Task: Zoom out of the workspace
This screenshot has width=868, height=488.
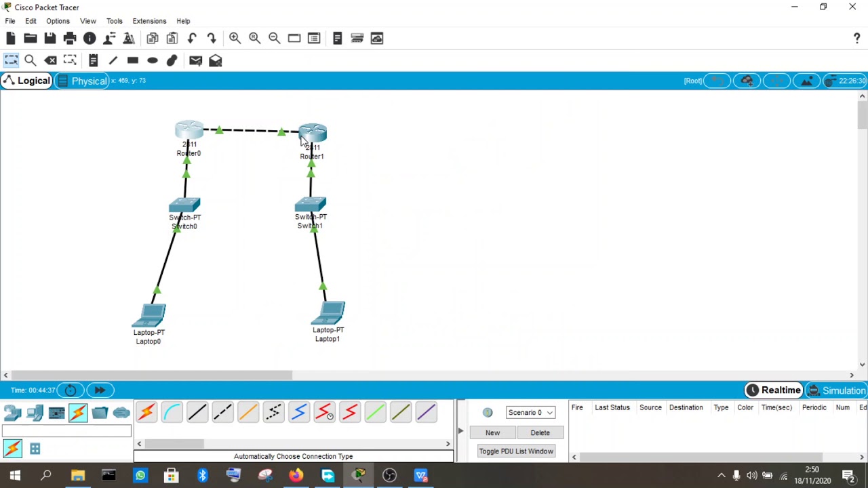Action: pos(274,39)
